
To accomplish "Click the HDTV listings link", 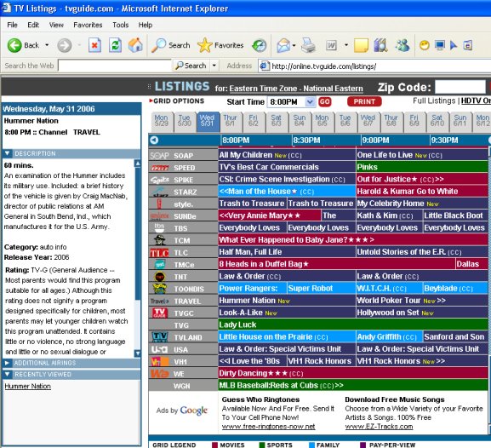I will (x=476, y=101).
